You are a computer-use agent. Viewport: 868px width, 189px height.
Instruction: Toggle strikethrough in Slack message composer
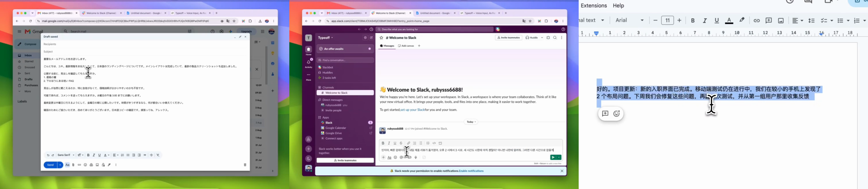pos(401,143)
